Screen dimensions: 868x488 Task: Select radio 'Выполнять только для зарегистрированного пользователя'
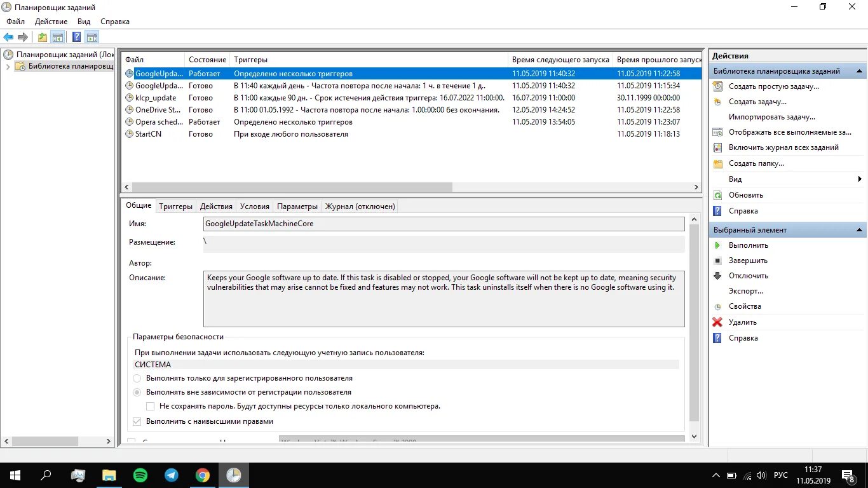click(137, 378)
